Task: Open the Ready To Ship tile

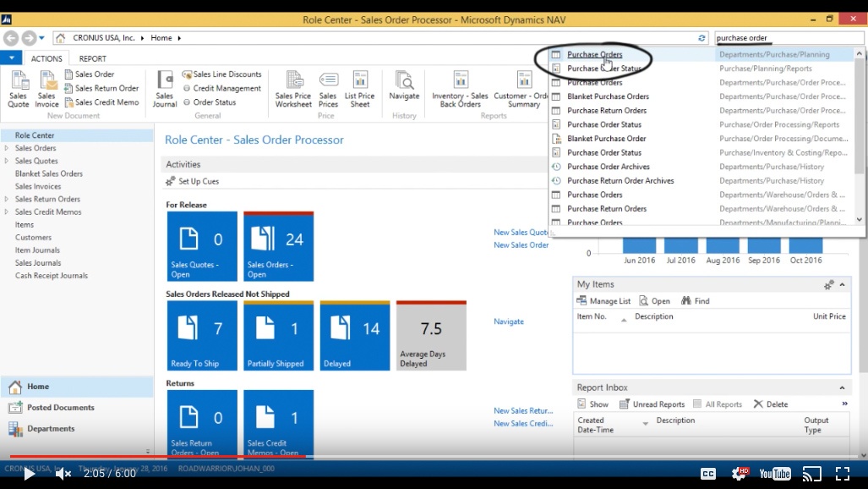Action: 202,335
